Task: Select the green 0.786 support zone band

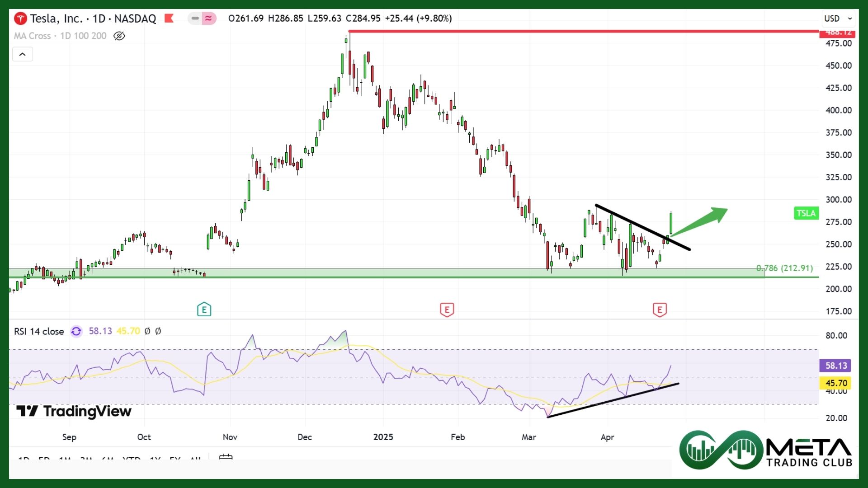Action: [387, 273]
